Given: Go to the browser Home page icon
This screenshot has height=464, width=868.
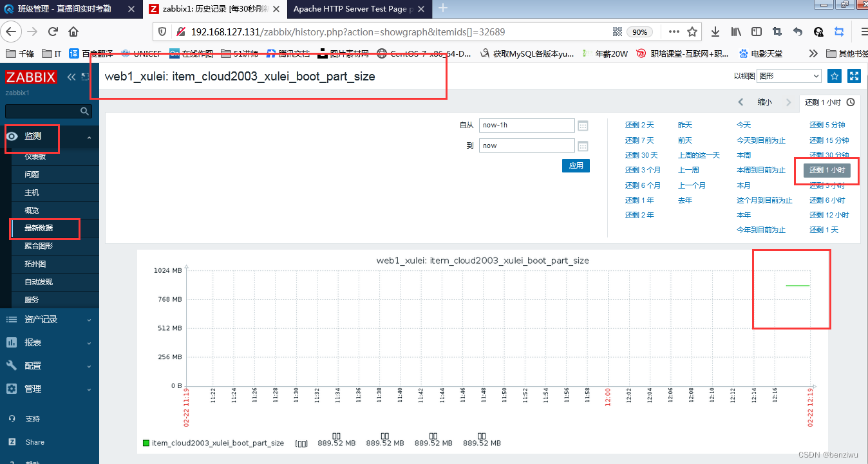Looking at the screenshot, I should point(73,32).
